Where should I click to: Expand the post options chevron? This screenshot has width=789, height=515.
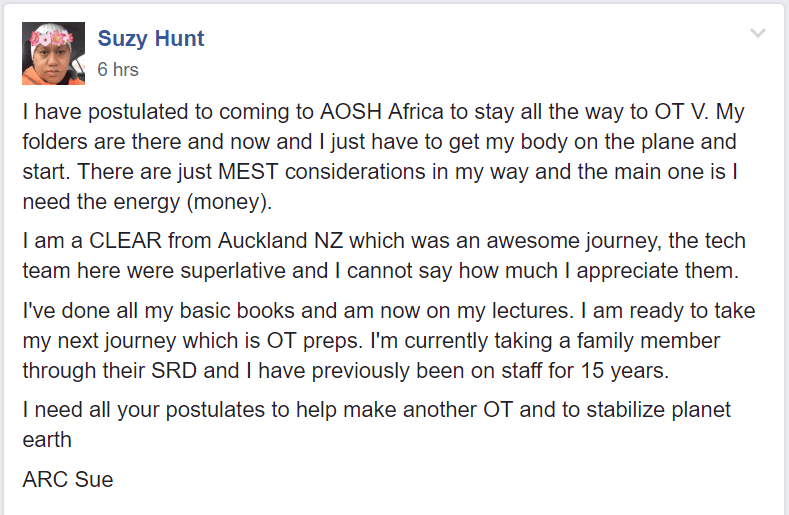tap(757, 33)
